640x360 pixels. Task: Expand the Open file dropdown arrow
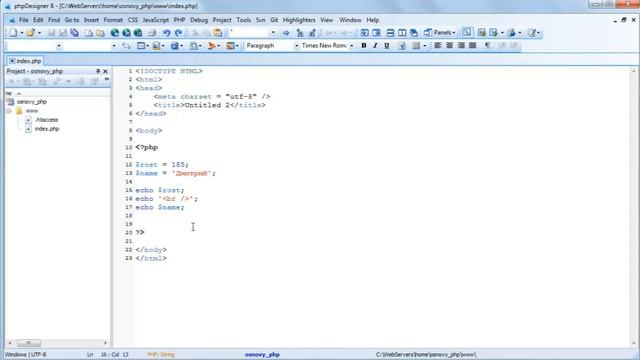click(39, 33)
